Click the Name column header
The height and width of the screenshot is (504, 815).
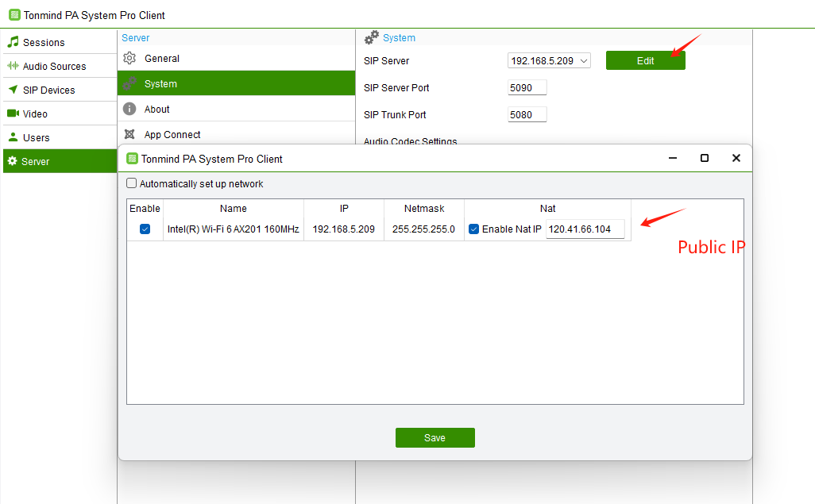(x=234, y=209)
